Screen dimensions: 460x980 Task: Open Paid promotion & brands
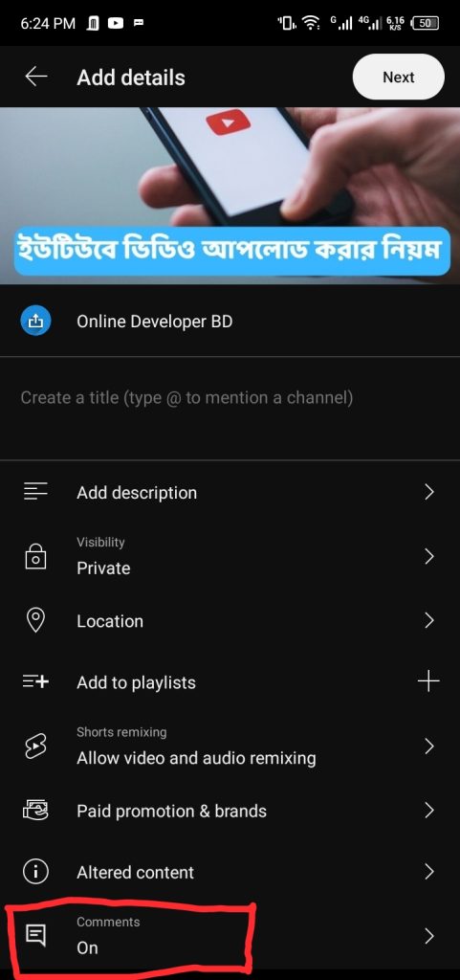[230, 811]
